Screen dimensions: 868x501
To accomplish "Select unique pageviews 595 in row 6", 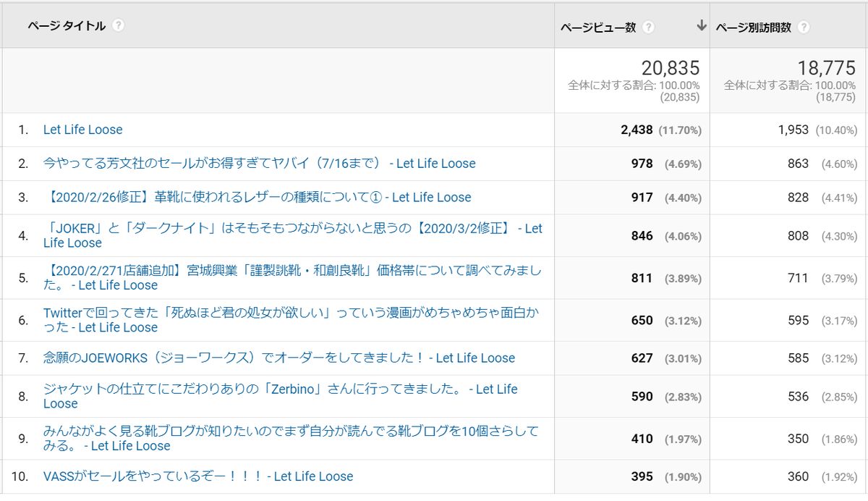I will 798,321.
